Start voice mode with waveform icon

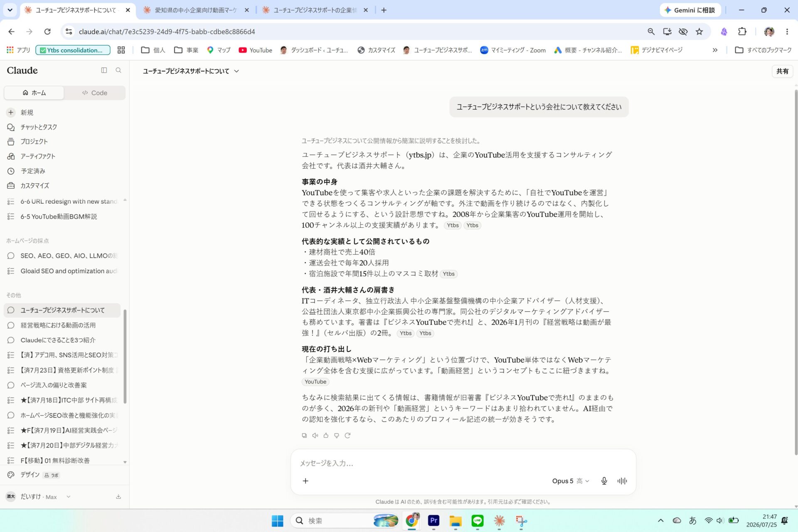(622, 481)
